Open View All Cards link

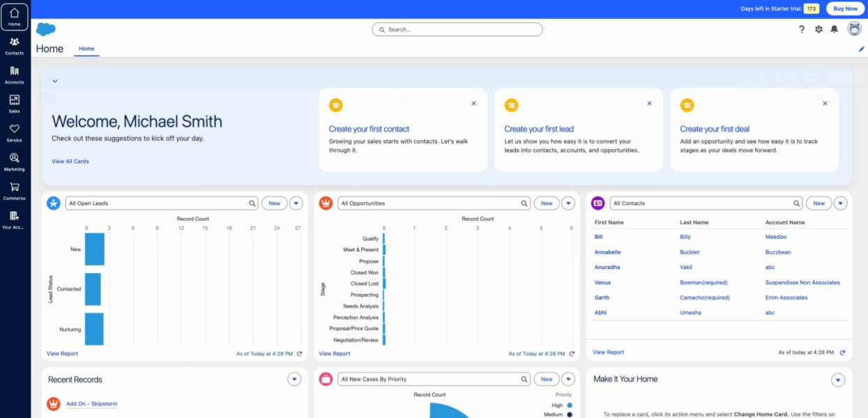pyautogui.click(x=70, y=161)
